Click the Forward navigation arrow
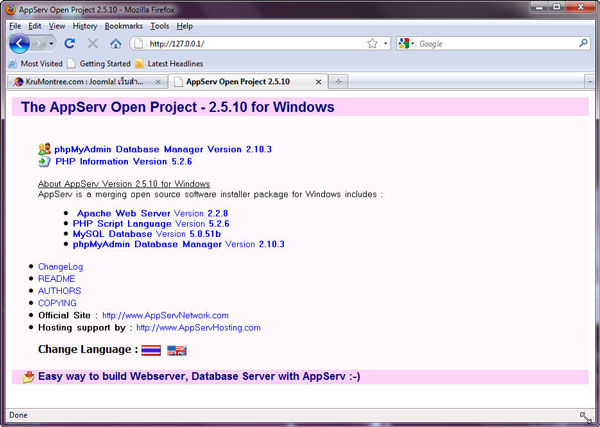 click(x=38, y=44)
